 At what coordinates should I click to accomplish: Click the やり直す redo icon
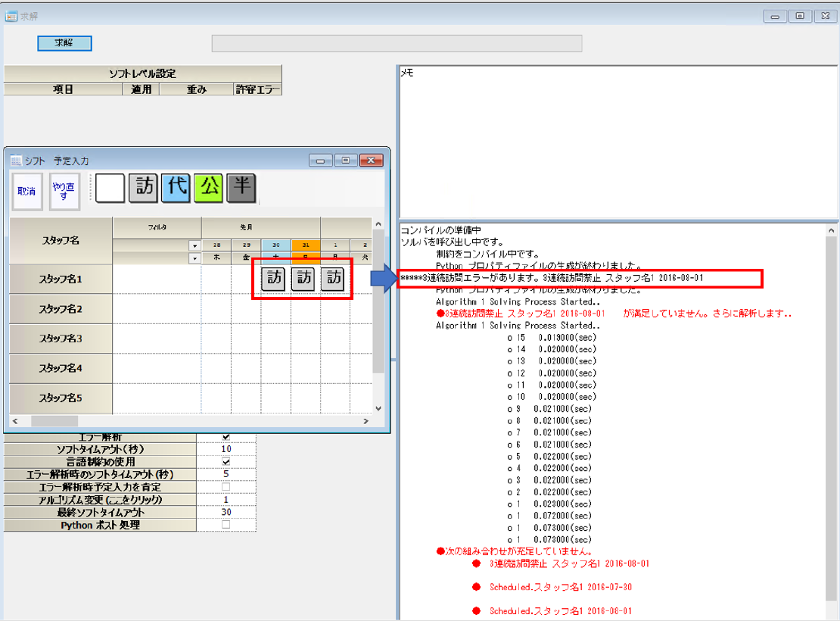64,192
